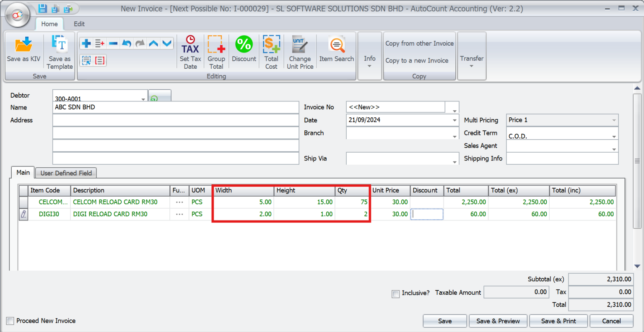Screen dimensions: 644x332
Task: Click the Shipping Info input field
Action: 562,158
